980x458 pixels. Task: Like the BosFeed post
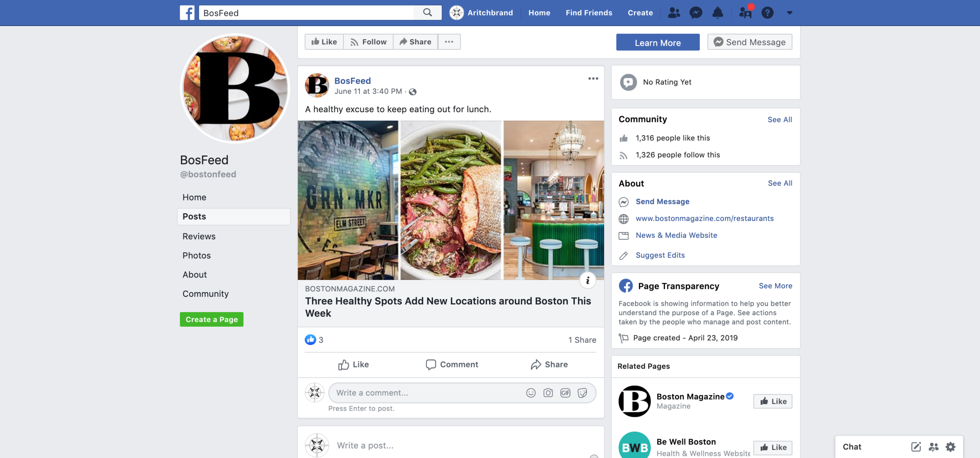click(354, 365)
